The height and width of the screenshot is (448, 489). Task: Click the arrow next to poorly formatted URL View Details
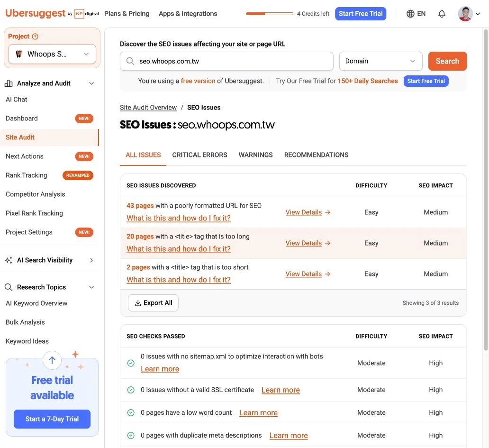(327, 212)
